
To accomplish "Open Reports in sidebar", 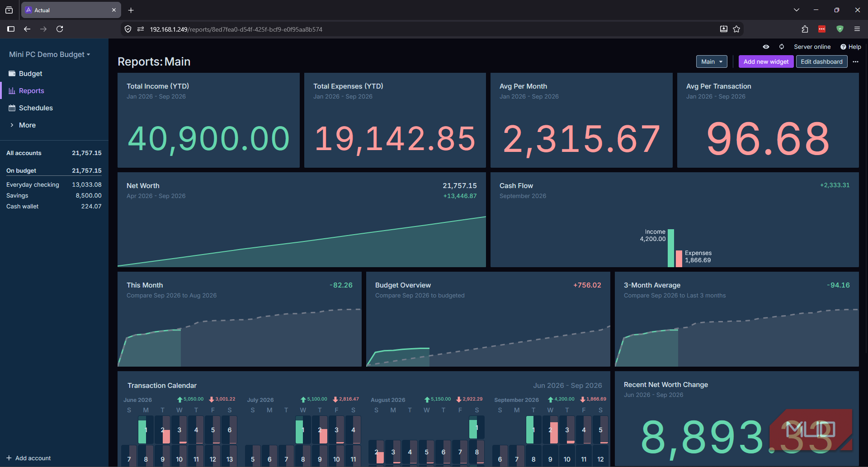I will (54, 90).
